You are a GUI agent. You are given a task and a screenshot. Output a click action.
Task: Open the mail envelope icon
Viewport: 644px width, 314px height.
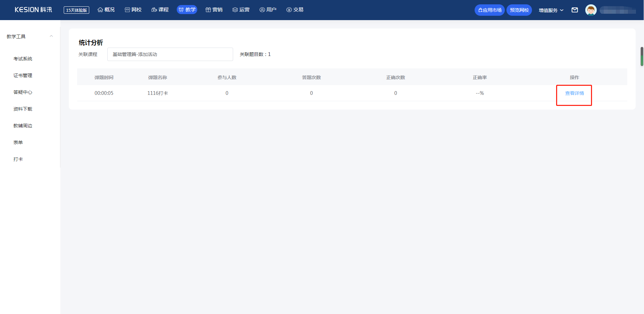tap(575, 10)
